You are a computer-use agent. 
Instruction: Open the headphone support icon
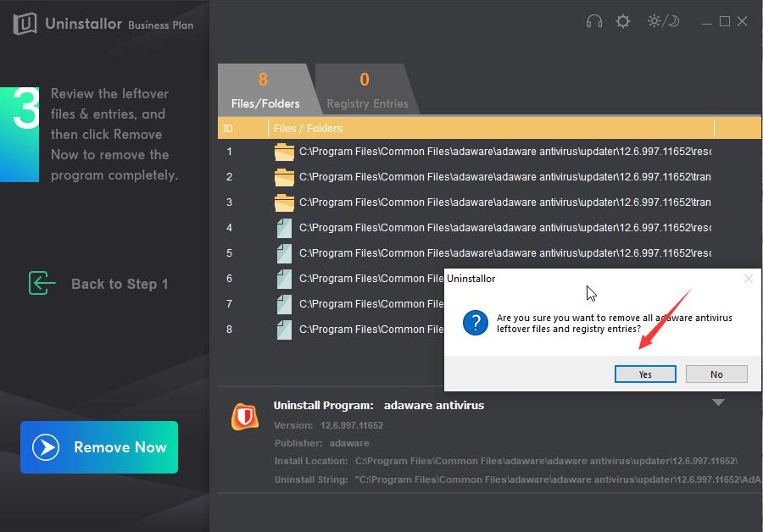click(594, 21)
